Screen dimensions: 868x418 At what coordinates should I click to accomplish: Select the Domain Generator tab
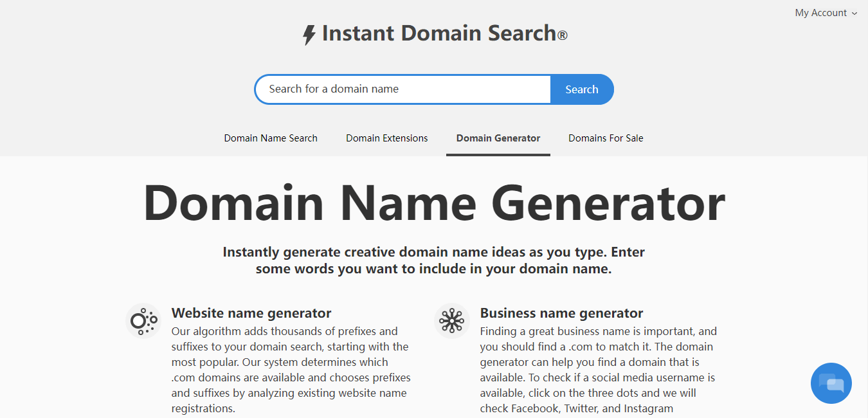coord(498,138)
